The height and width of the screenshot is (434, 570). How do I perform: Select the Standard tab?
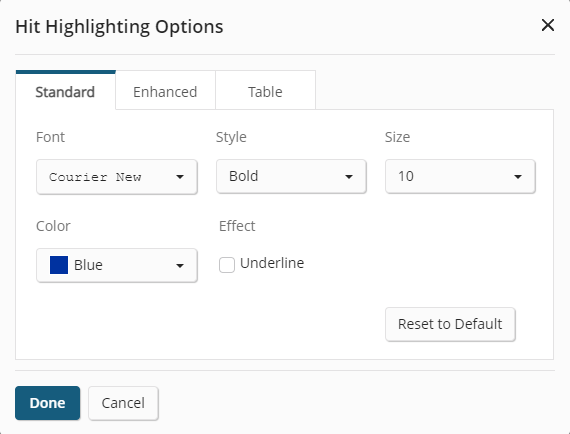point(65,91)
